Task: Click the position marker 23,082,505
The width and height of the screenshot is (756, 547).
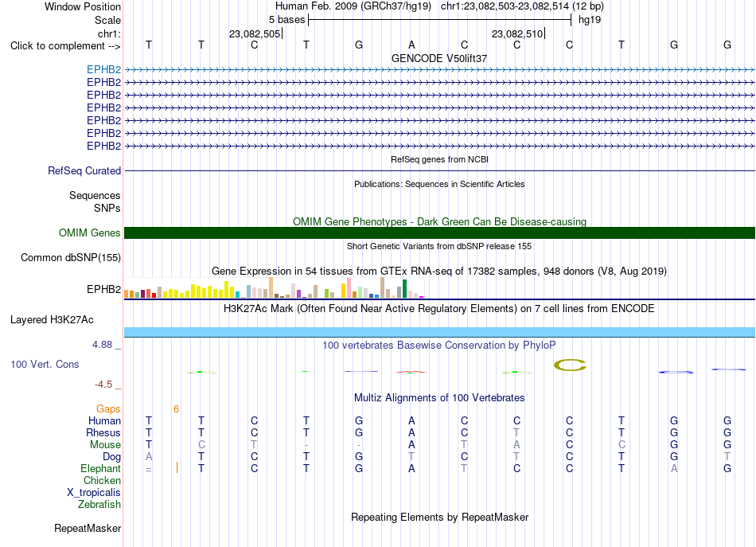Action: pyautogui.click(x=255, y=33)
